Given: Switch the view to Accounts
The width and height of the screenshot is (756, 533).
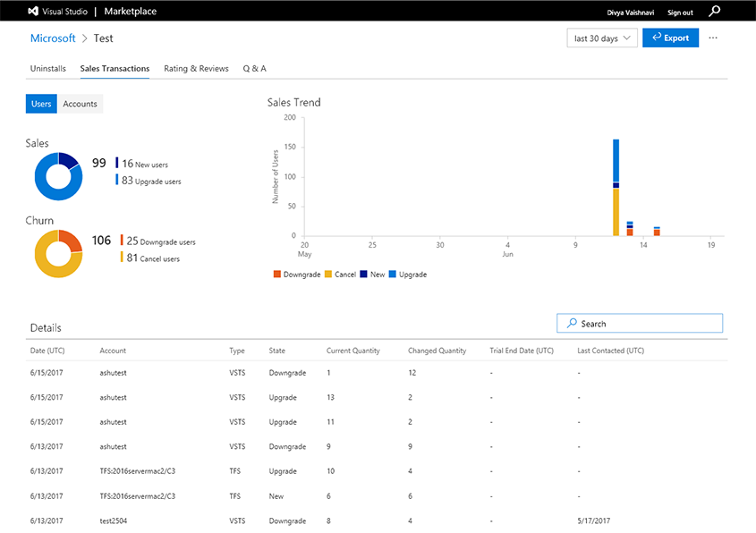Looking at the screenshot, I should (80, 103).
